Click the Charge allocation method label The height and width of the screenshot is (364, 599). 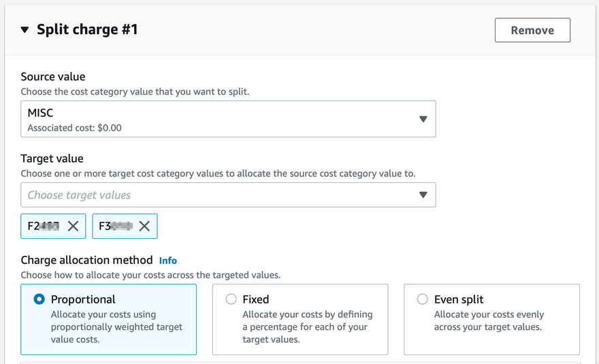click(86, 260)
